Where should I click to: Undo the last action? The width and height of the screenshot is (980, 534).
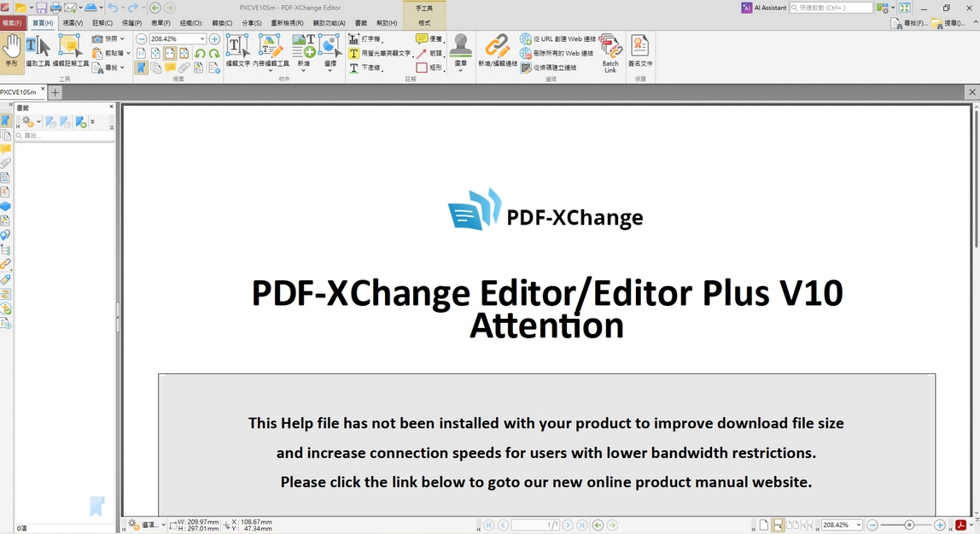[113, 8]
